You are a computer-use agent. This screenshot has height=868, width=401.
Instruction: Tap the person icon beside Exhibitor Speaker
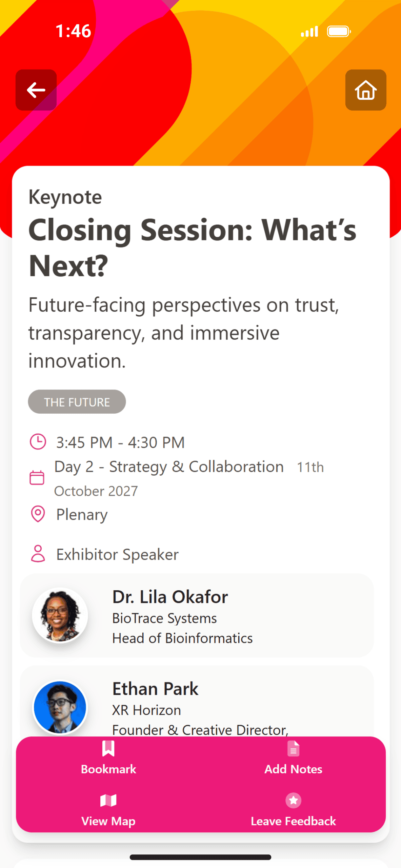tap(38, 554)
